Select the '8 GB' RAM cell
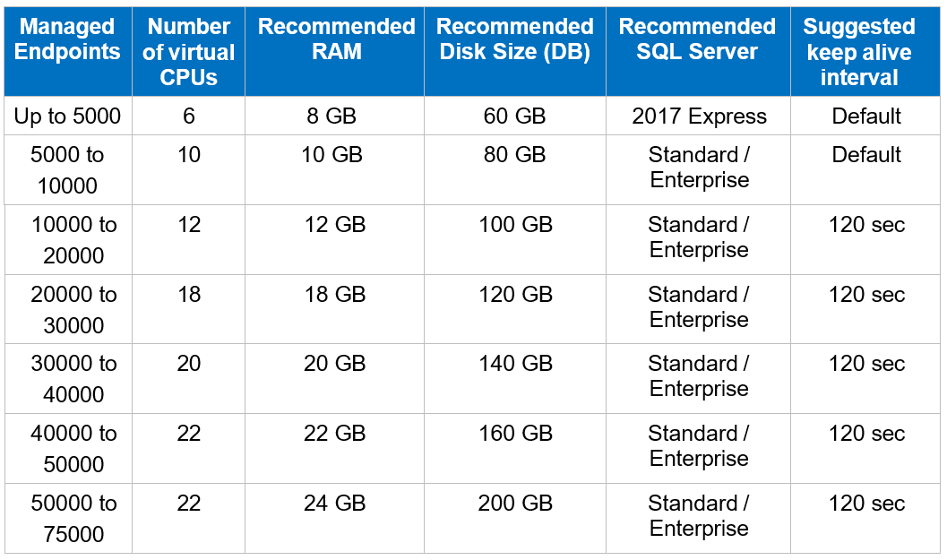Viewport: 947px width, 560px height. (335, 116)
